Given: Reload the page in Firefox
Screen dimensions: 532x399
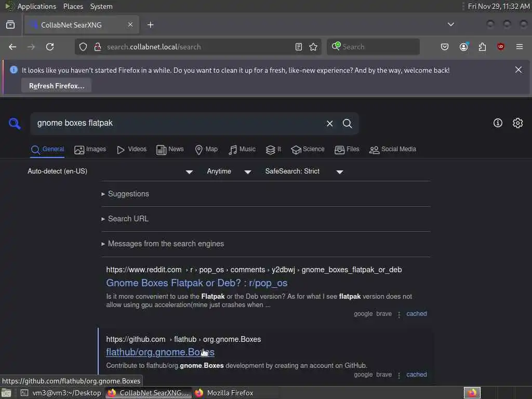Looking at the screenshot, I should point(50,47).
